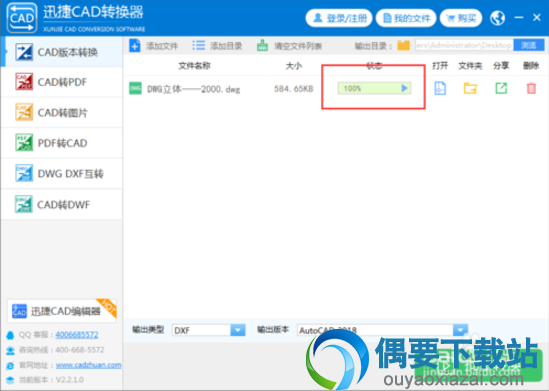The width and height of the screenshot is (549, 391).
Task: Click the 官网地址 browser icon
Action: 10,365
